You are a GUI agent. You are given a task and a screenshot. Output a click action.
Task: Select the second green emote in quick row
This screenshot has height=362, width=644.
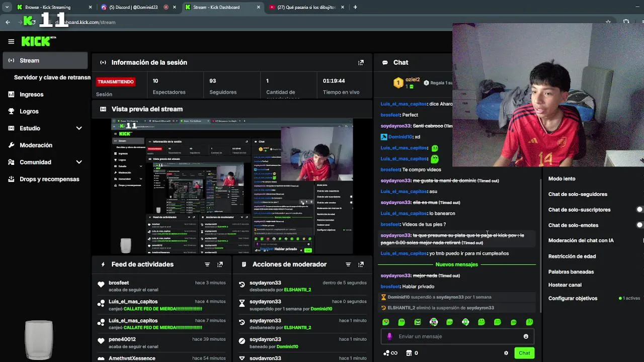click(401, 322)
